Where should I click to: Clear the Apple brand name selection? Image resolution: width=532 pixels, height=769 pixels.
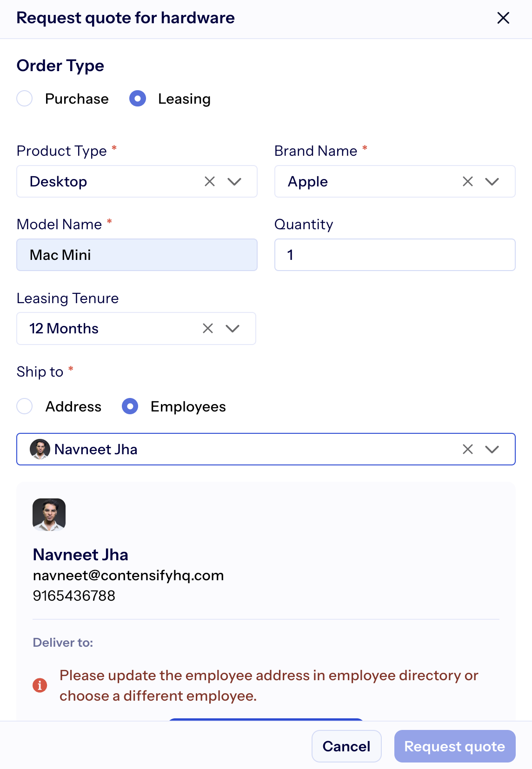click(x=468, y=181)
